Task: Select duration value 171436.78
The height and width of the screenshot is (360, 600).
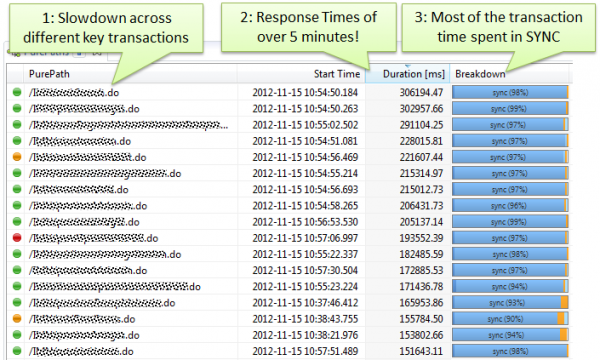Action: (421, 287)
